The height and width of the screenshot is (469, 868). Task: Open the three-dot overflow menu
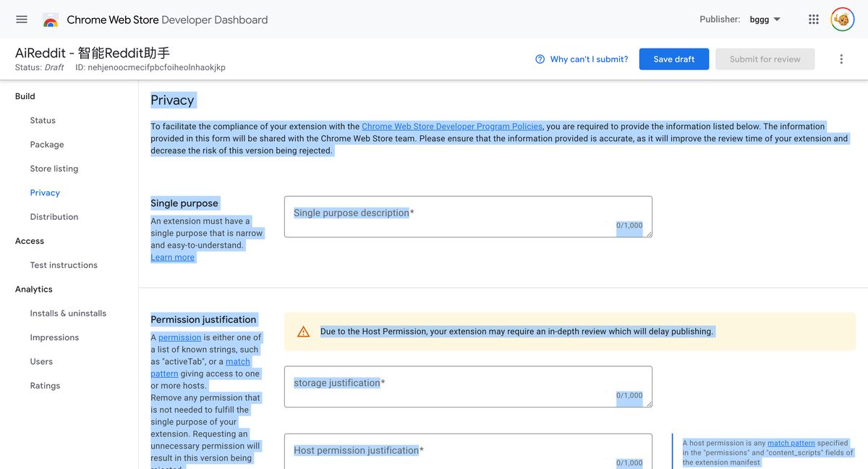pyautogui.click(x=841, y=59)
